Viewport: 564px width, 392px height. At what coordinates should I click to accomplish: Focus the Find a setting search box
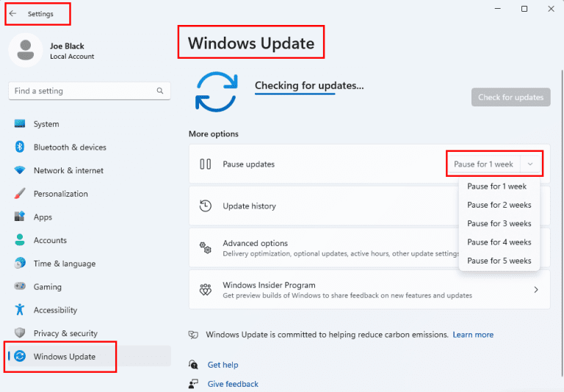pos(81,91)
